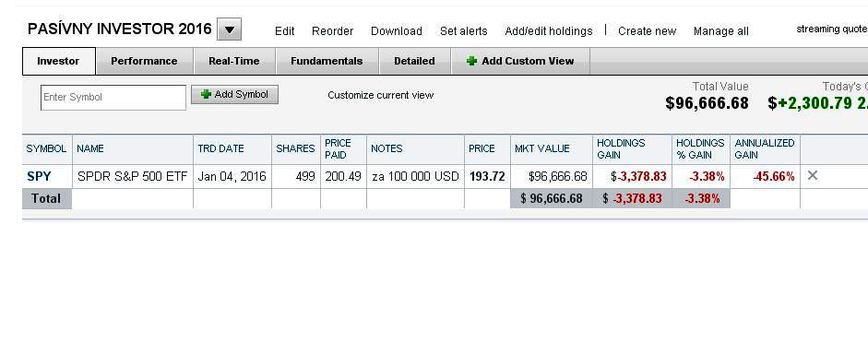Go to the Detailed tab

tap(414, 61)
